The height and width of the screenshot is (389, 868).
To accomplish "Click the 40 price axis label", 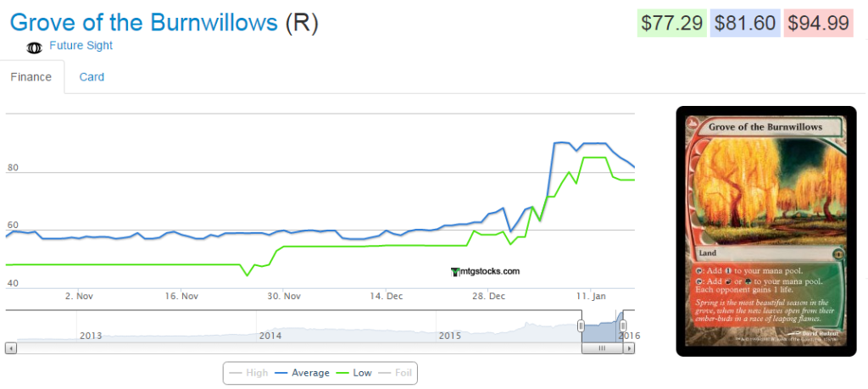I will (13, 283).
